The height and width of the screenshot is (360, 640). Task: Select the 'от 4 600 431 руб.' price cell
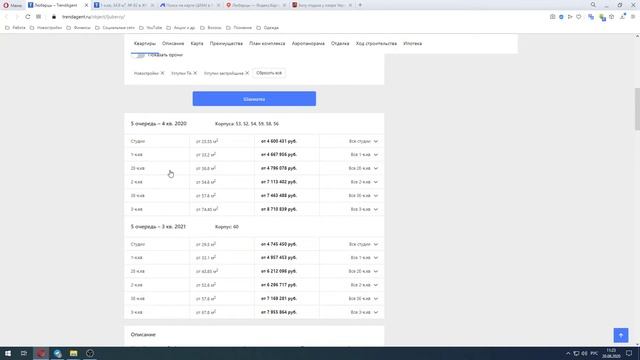pos(279,141)
